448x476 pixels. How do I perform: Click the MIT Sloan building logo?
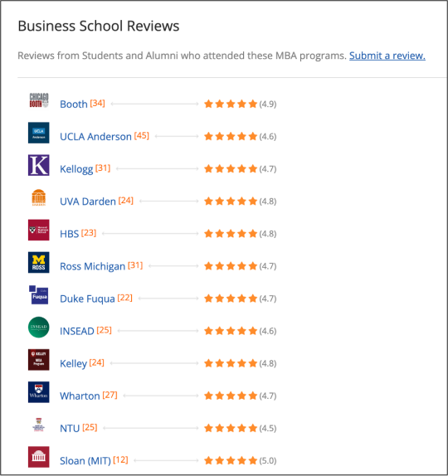tap(38, 457)
